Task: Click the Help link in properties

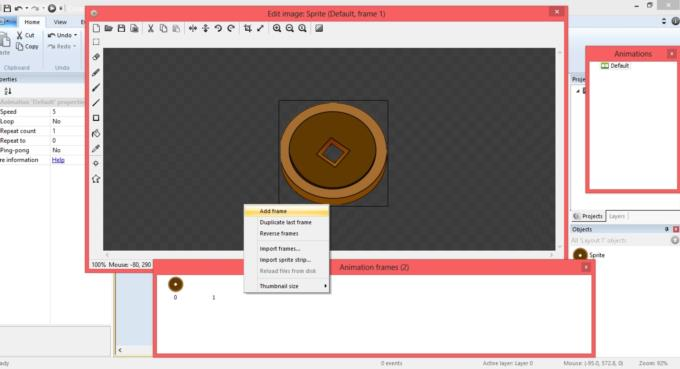Action: point(58,160)
